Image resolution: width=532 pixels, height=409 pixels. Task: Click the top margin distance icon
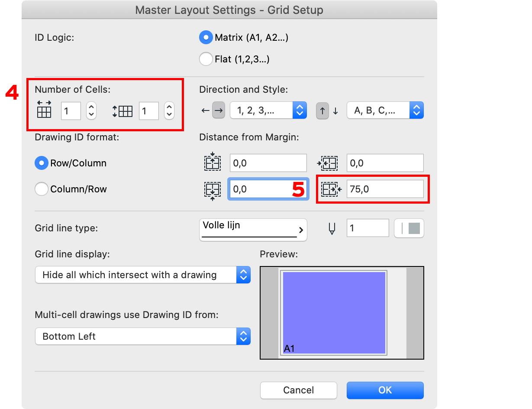213,162
